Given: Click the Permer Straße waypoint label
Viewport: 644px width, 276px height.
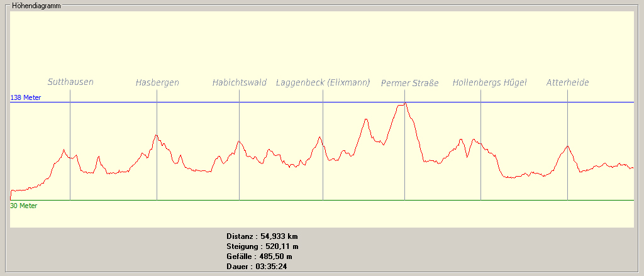Looking at the screenshot, I should 409,83.
